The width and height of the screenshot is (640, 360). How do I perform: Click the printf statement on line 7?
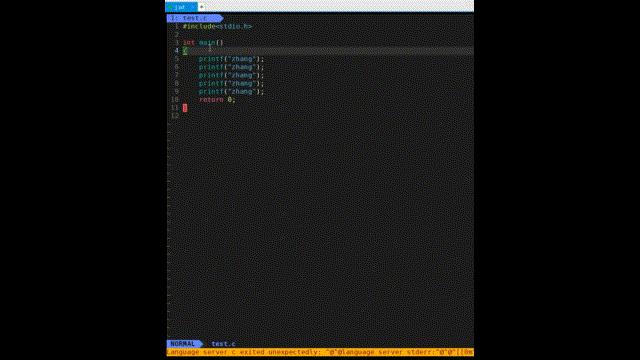[x=231, y=75]
